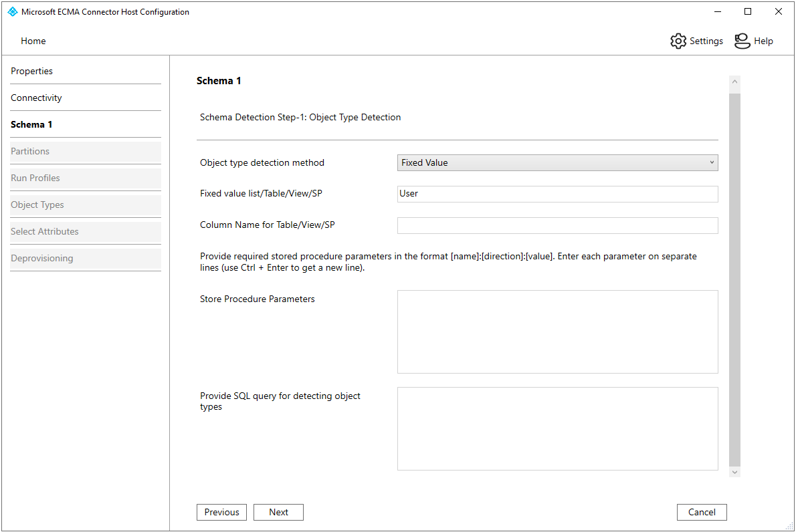The height and width of the screenshot is (532, 796).
Task: Click the Next button
Action: click(278, 512)
